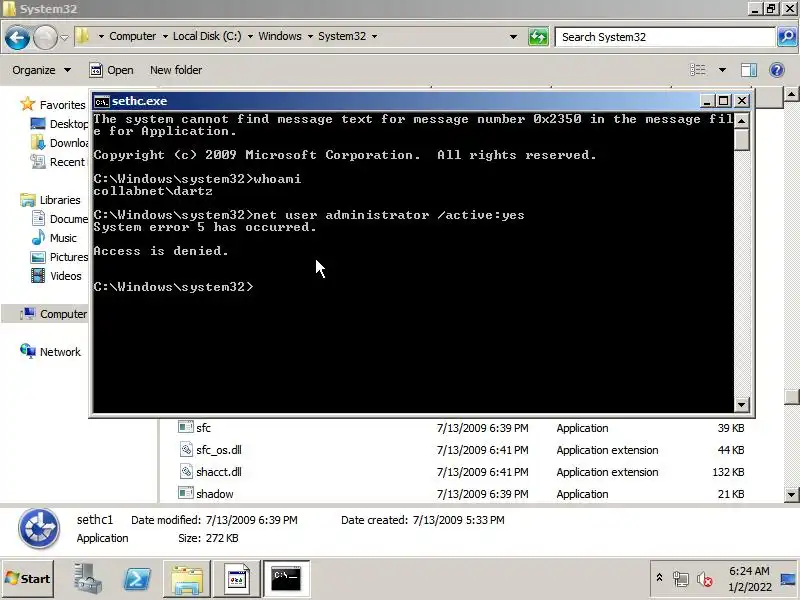Select Favorites in navigation pane

(53, 105)
